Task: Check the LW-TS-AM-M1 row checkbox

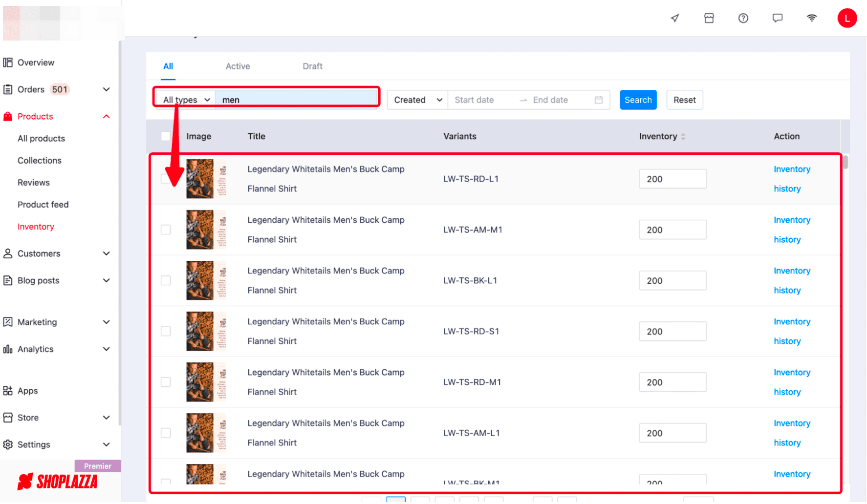Action: pos(166,230)
